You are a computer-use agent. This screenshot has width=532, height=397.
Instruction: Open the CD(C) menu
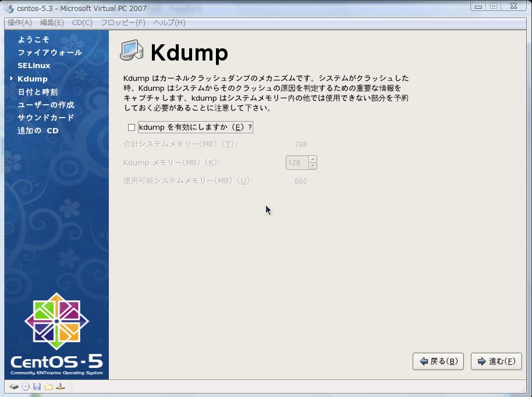coord(82,22)
